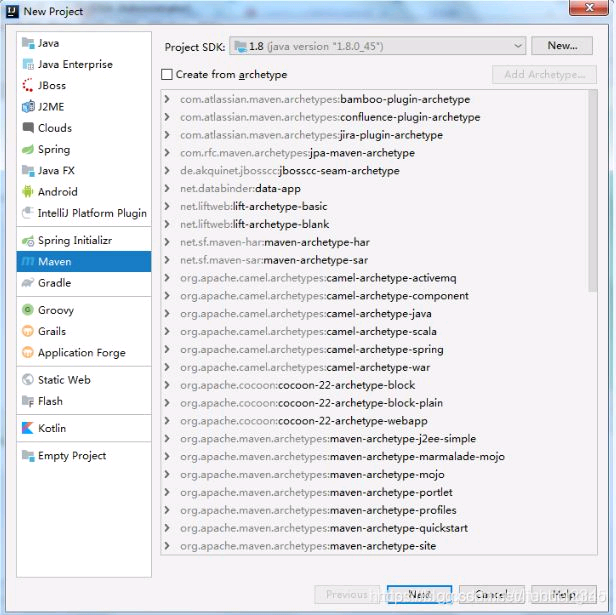This screenshot has width=616, height=615.
Task: Select the Static Web globe icon
Action: [x=28, y=380]
